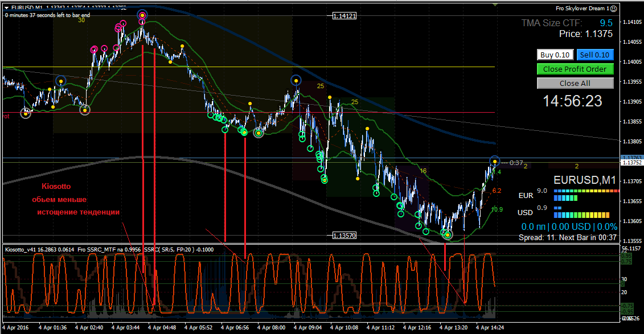Click the USD strength value 0.9
The height and width of the screenshot is (334, 644).
pos(542,208)
